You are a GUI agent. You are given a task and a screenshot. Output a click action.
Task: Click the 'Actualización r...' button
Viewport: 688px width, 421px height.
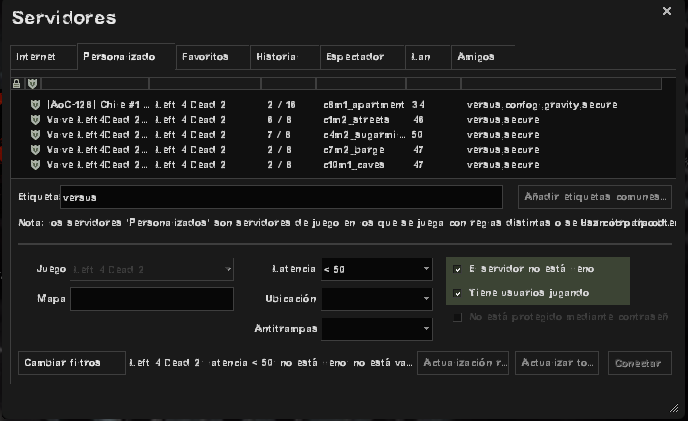[x=463, y=363]
